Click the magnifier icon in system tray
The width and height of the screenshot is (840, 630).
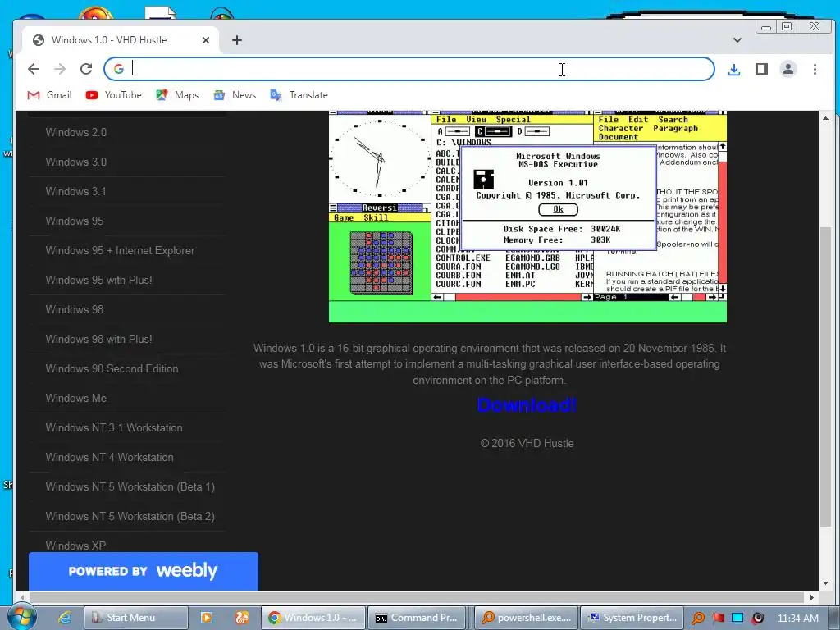tap(698, 618)
